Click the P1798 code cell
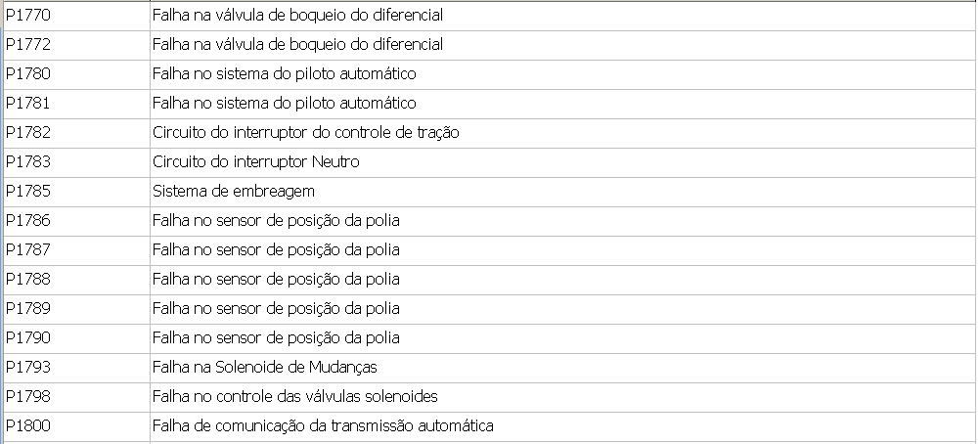 (28, 397)
